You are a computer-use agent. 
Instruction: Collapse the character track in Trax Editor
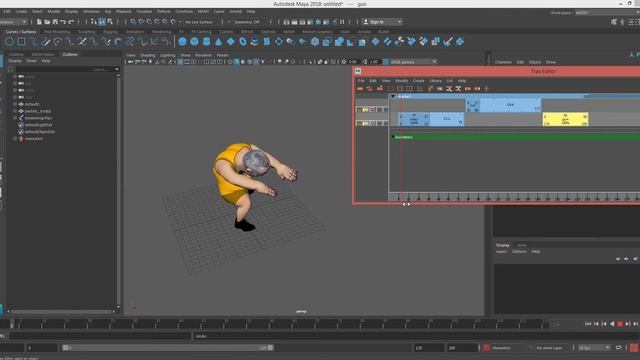click(x=393, y=96)
